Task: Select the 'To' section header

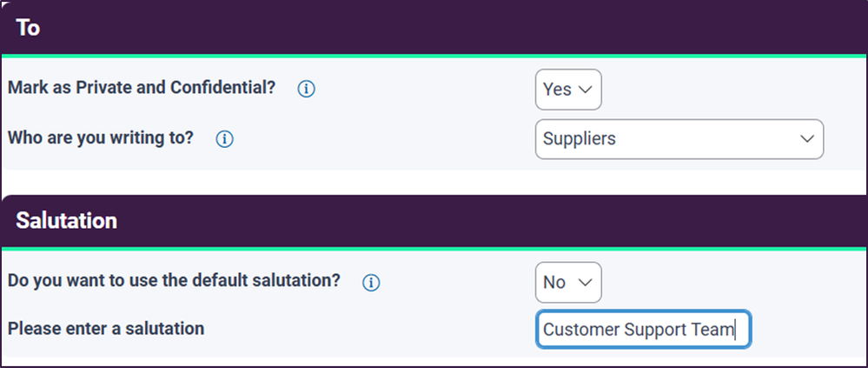Action: [434, 28]
